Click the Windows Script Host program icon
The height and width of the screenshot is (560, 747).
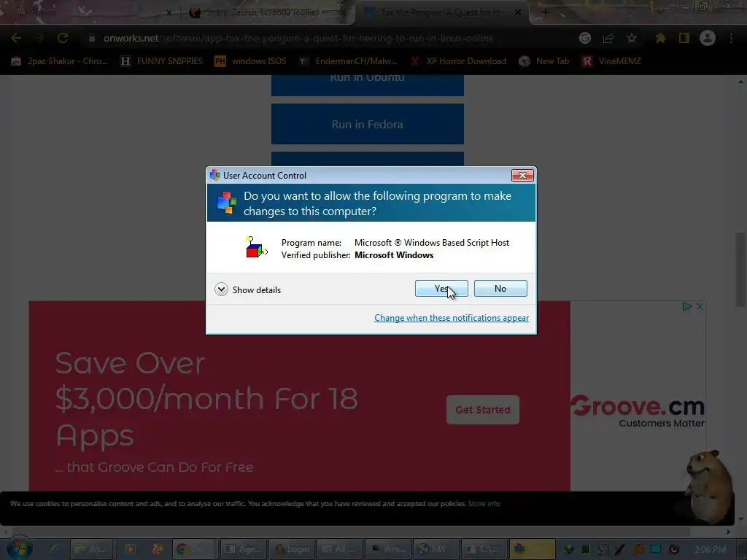[x=256, y=247]
